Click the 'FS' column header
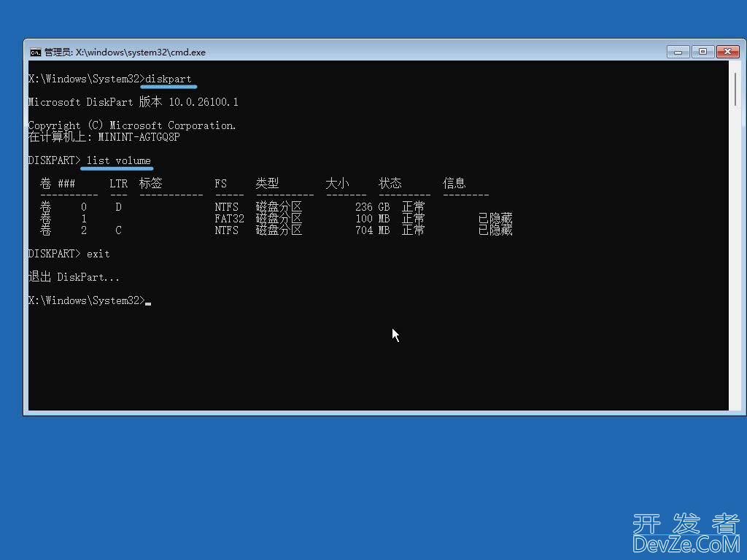Image resolution: width=747 pixels, height=560 pixels. click(x=220, y=184)
